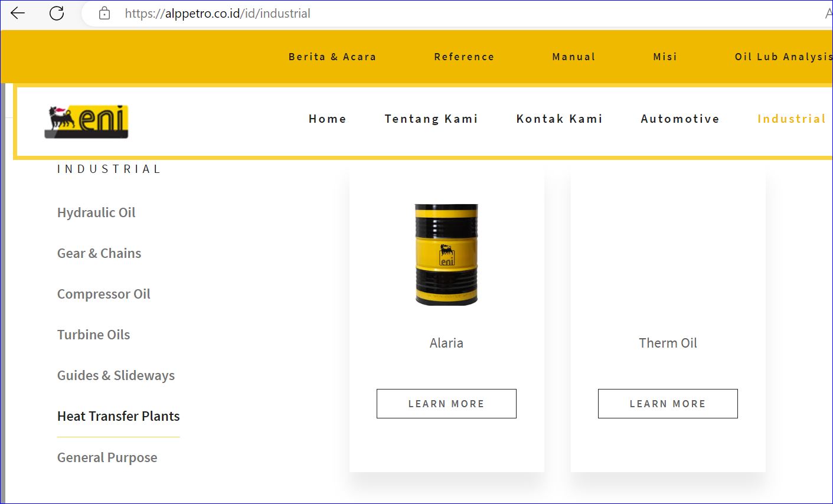This screenshot has width=833, height=504.
Task: Select Hydraulic Oil in the sidebar
Action: [x=96, y=212]
